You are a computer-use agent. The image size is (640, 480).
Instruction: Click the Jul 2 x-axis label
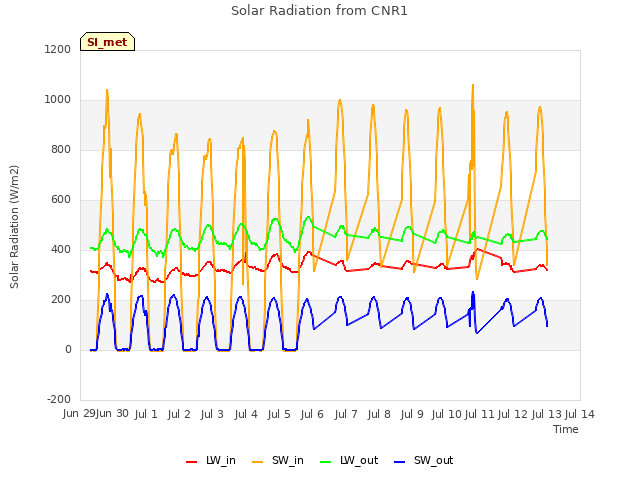point(179,414)
